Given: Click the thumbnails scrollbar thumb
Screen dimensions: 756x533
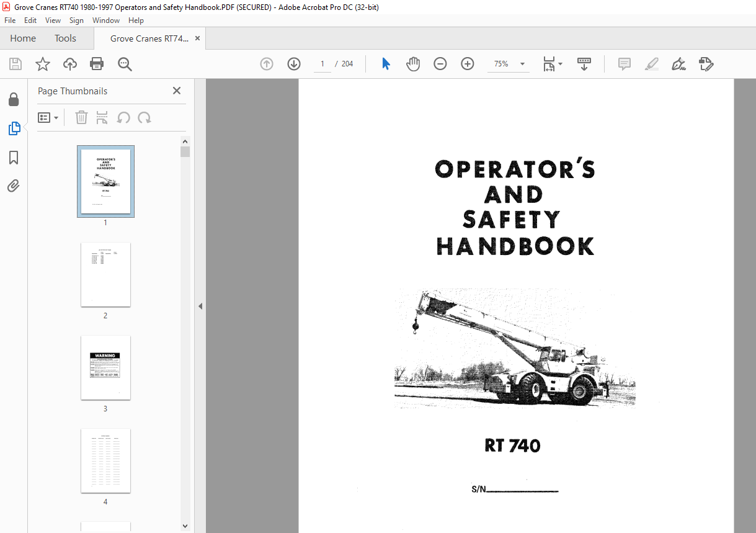Looking at the screenshot, I should (185, 151).
